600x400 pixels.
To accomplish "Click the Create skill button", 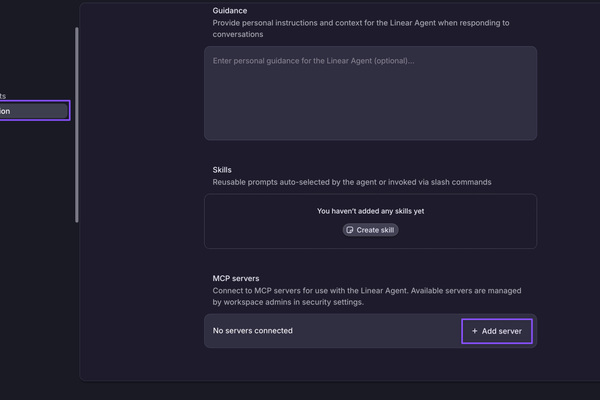I will coord(370,230).
